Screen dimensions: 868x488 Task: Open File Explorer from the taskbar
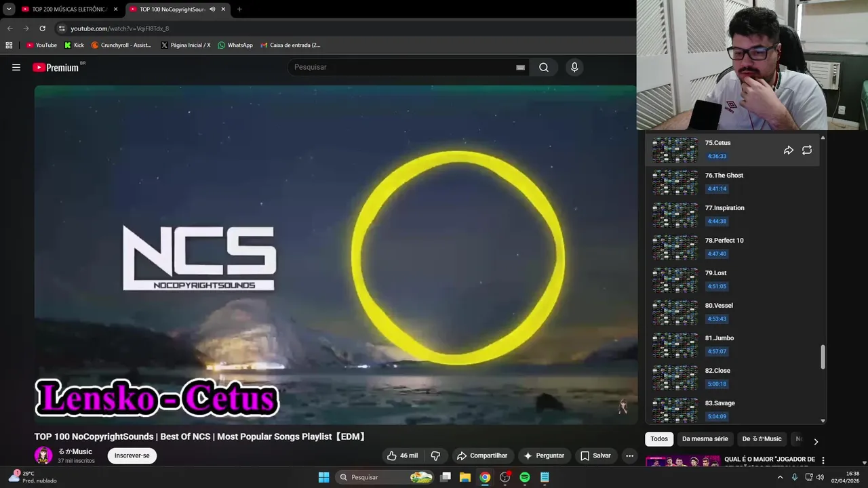coord(465,477)
